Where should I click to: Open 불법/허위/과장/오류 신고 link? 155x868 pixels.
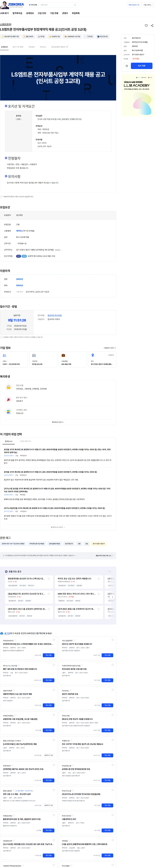105,556
